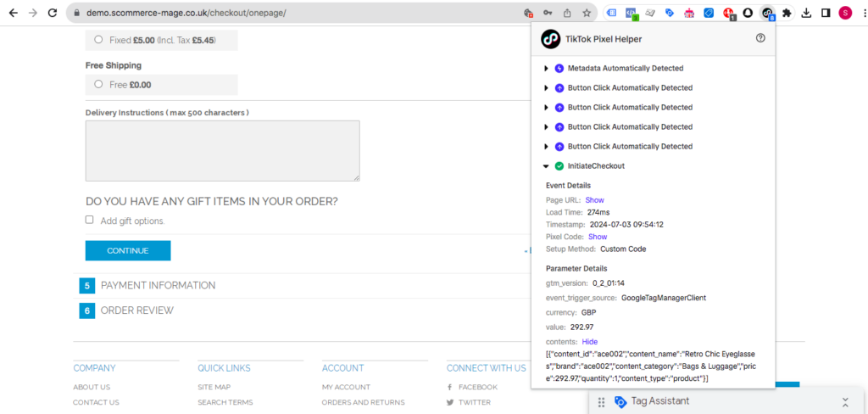
Task: Open the saved passwords key icon
Action: 548,13
